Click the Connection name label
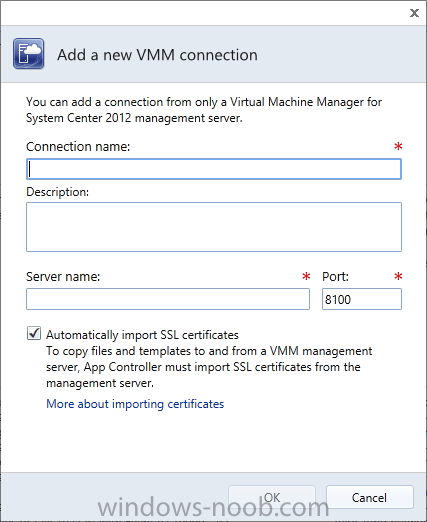Viewport: 427px width, 522px height. 78,147
